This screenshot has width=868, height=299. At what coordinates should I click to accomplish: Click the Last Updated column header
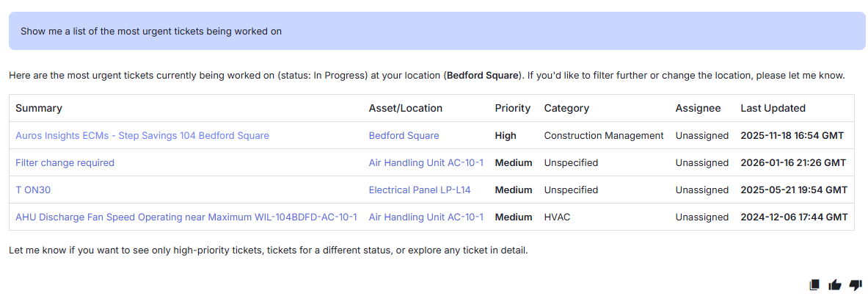(773, 108)
